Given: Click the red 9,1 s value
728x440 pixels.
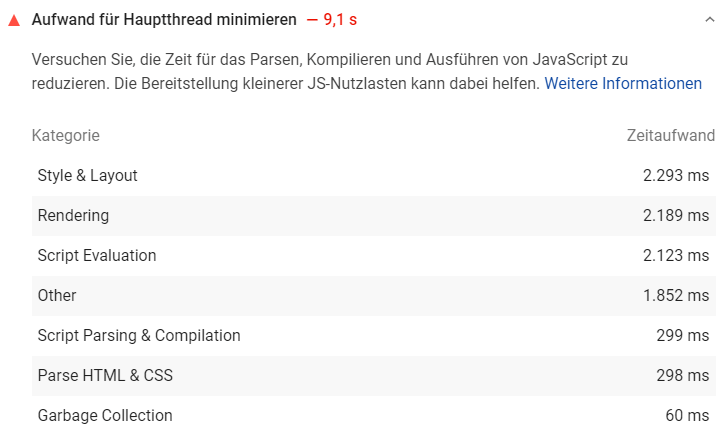Looking at the screenshot, I should pyautogui.click(x=340, y=19).
